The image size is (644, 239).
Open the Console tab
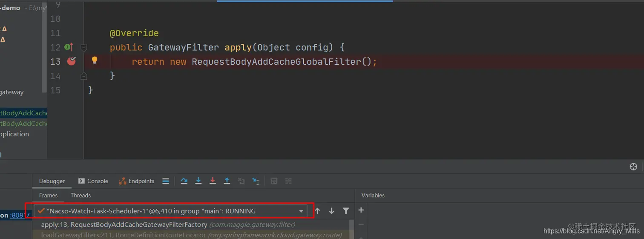point(93,181)
